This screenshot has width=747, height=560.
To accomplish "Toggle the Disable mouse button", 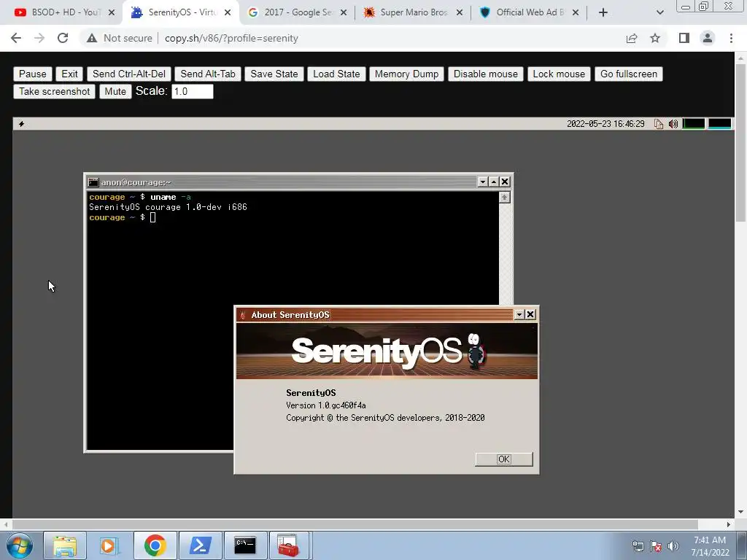I will pyautogui.click(x=485, y=74).
